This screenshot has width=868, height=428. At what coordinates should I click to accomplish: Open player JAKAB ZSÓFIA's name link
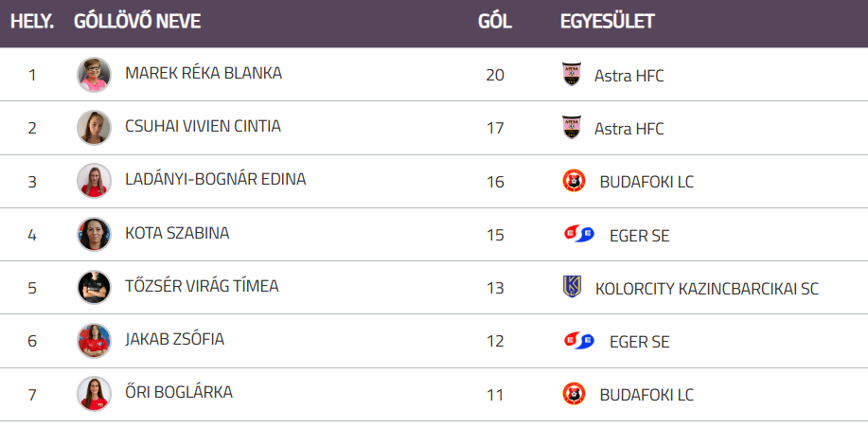(x=174, y=339)
